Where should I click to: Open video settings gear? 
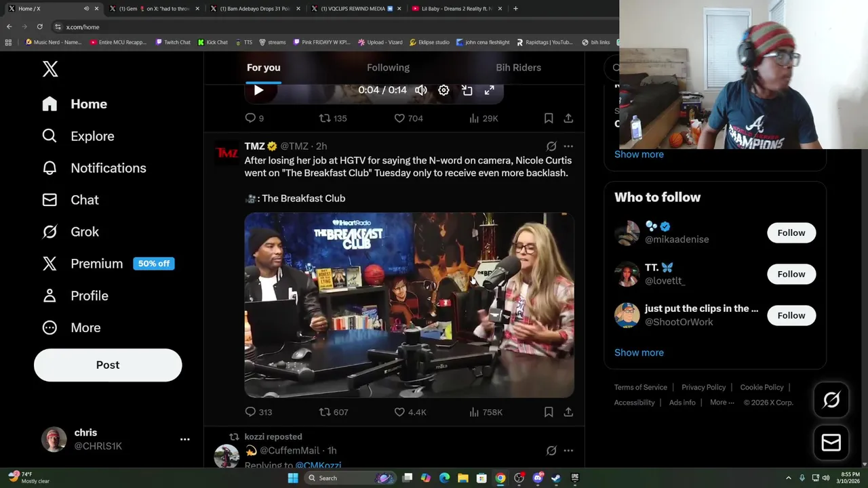pyautogui.click(x=443, y=90)
